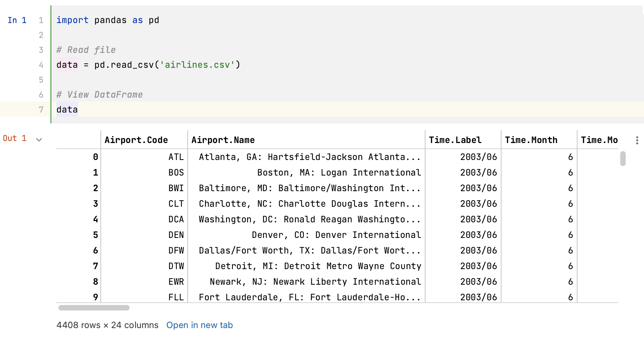644x343 pixels.
Task: Select the 'airlines.csv' string in code
Action: click(x=198, y=64)
